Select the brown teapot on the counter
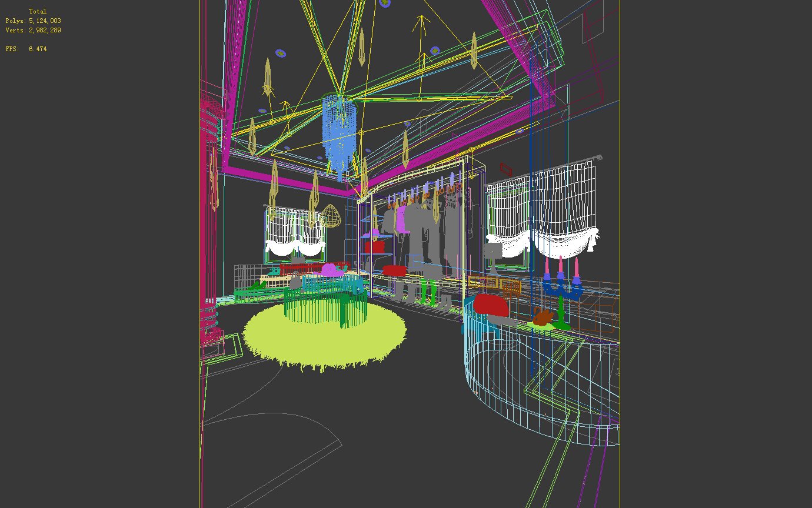Screen dimensions: 812x508 (x=542, y=317)
